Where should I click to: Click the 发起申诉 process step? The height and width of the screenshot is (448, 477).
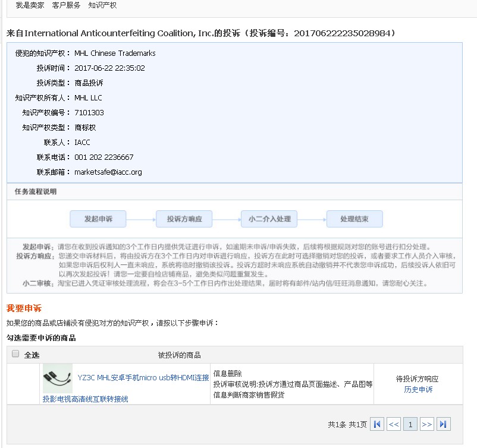click(98, 219)
